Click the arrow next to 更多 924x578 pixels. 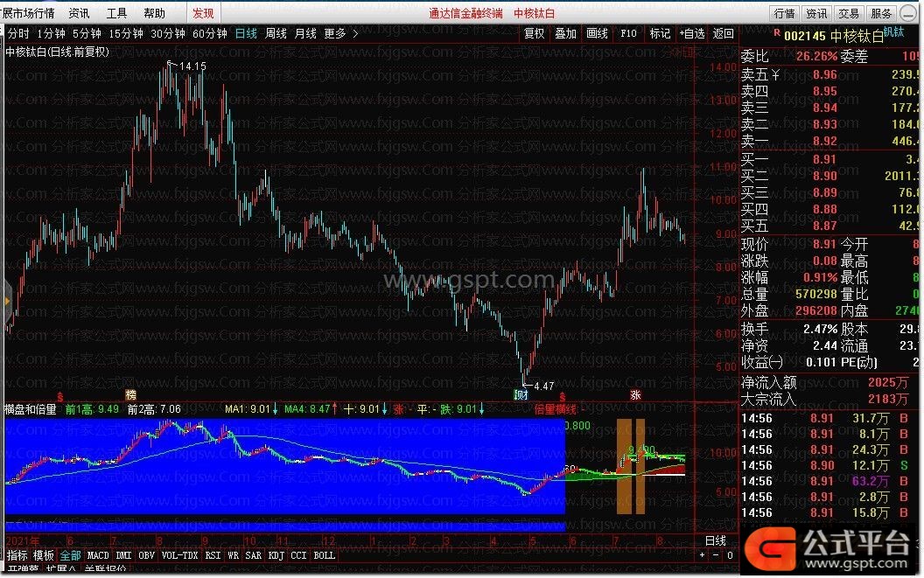click(x=355, y=33)
